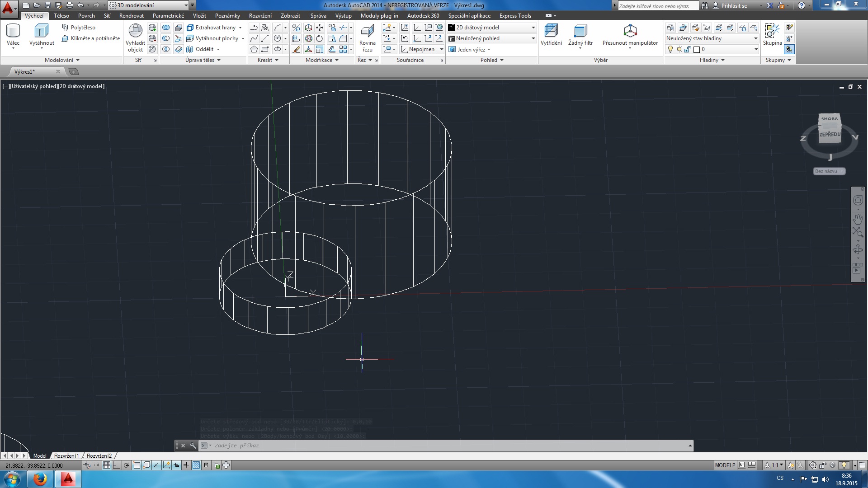Open the Vytřídění culling tool
The width and height of the screenshot is (868, 488).
pos(551,31)
